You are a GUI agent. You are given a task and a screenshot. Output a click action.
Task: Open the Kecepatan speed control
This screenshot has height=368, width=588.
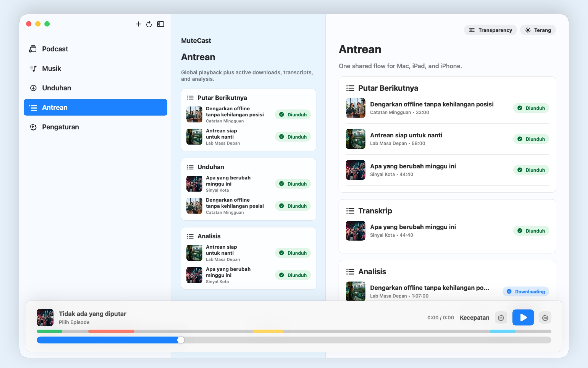(474, 318)
